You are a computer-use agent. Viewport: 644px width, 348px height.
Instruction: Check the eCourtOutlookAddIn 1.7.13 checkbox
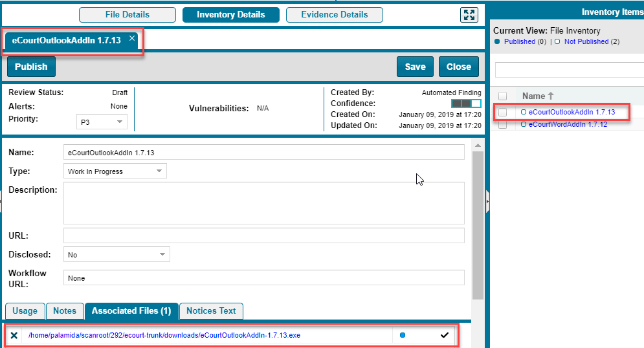coord(503,112)
